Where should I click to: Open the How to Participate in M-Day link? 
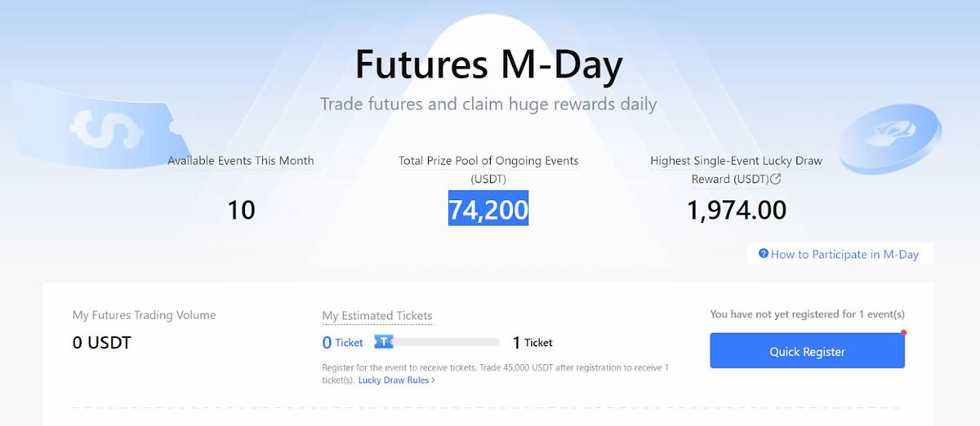tap(844, 255)
